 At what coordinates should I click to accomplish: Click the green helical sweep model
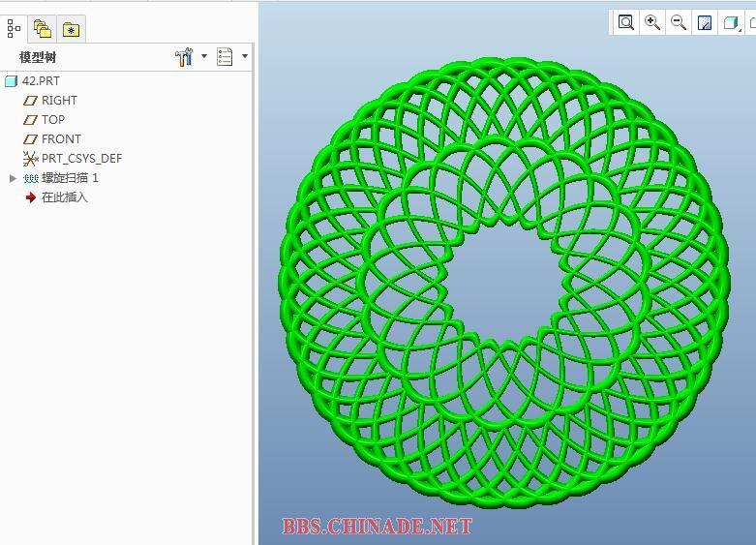[x=504, y=283]
